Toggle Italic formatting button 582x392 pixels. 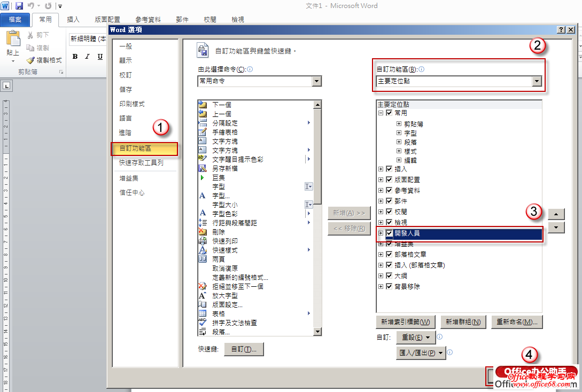click(87, 57)
